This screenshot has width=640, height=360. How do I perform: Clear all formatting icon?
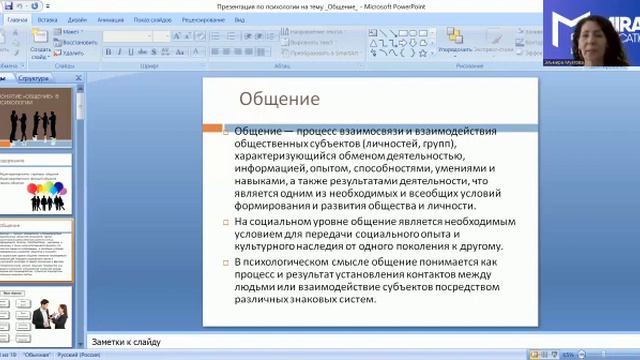pyautogui.click(x=200, y=36)
